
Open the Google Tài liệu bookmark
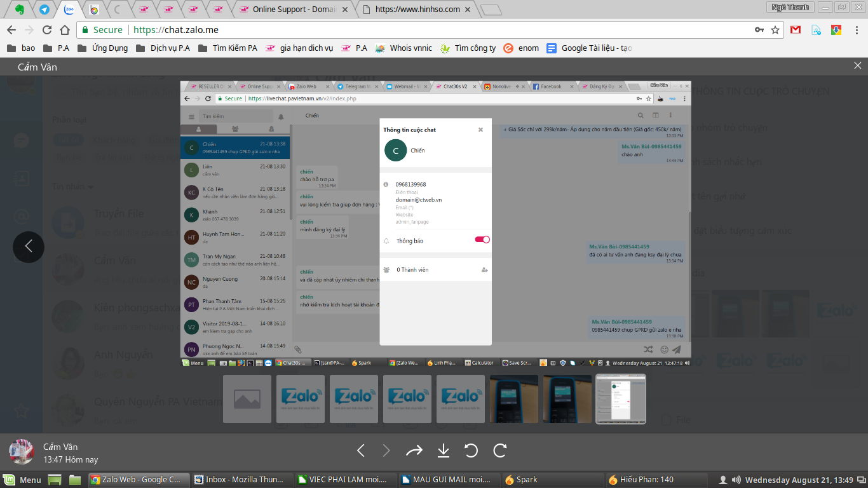tap(589, 48)
